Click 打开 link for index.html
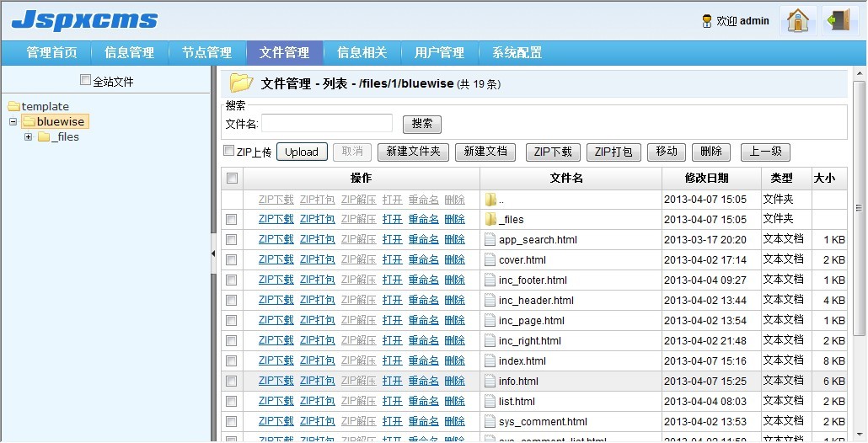 (x=393, y=360)
